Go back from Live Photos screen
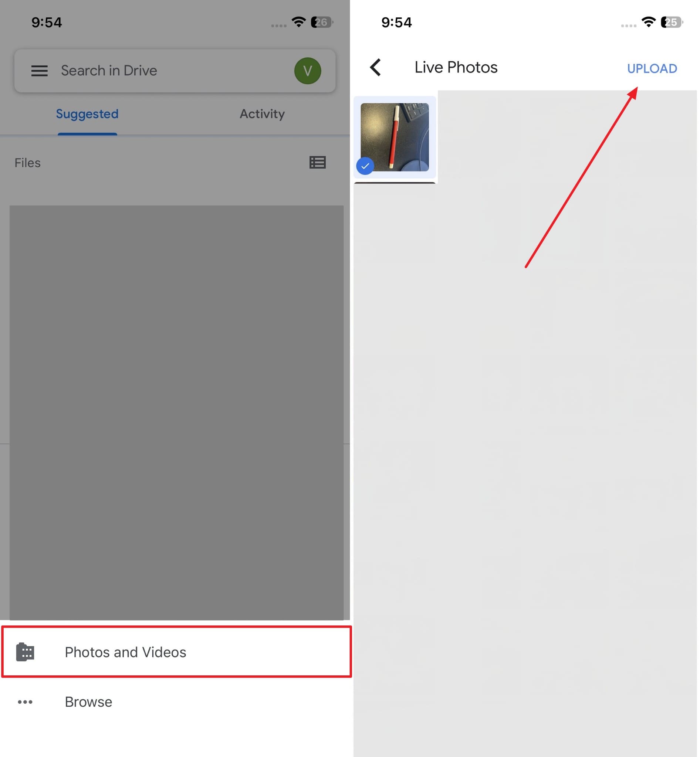Image resolution: width=700 pixels, height=757 pixels. point(375,67)
